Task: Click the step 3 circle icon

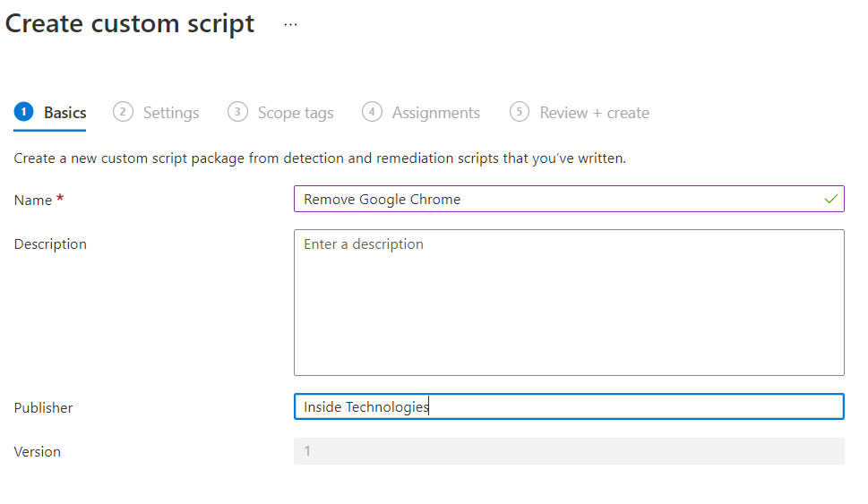Action: point(237,112)
